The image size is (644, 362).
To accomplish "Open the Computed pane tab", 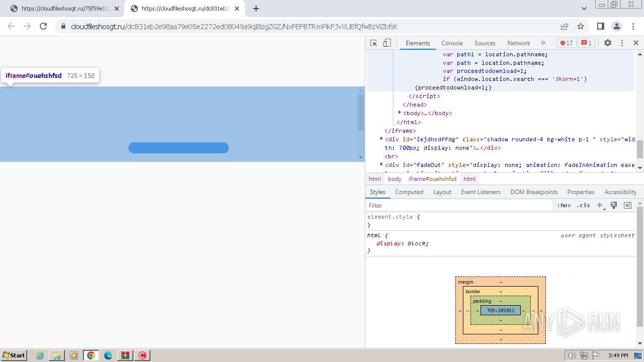I will [x=409, y=192].
